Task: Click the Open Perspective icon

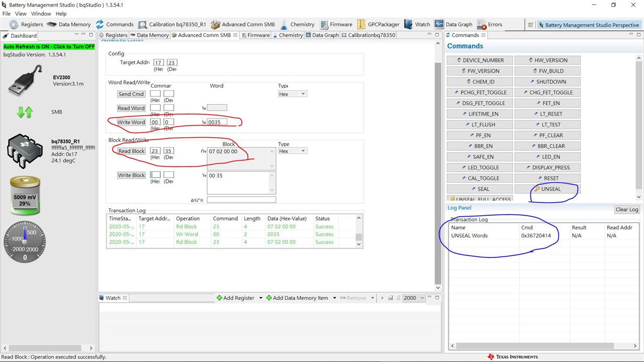Action: 530,25
